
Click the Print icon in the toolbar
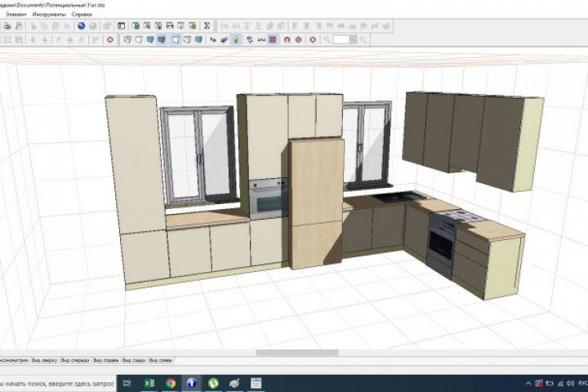click(7, 26)
